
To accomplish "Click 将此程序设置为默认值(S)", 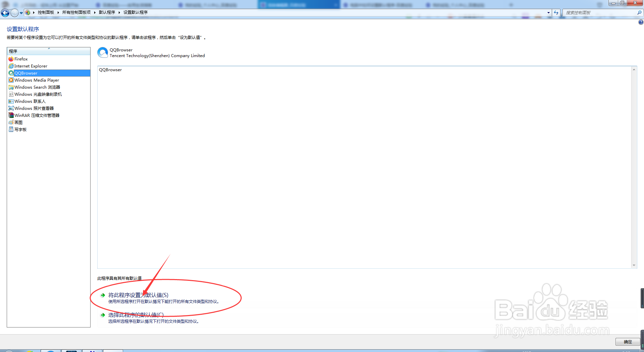I will 138,295.
